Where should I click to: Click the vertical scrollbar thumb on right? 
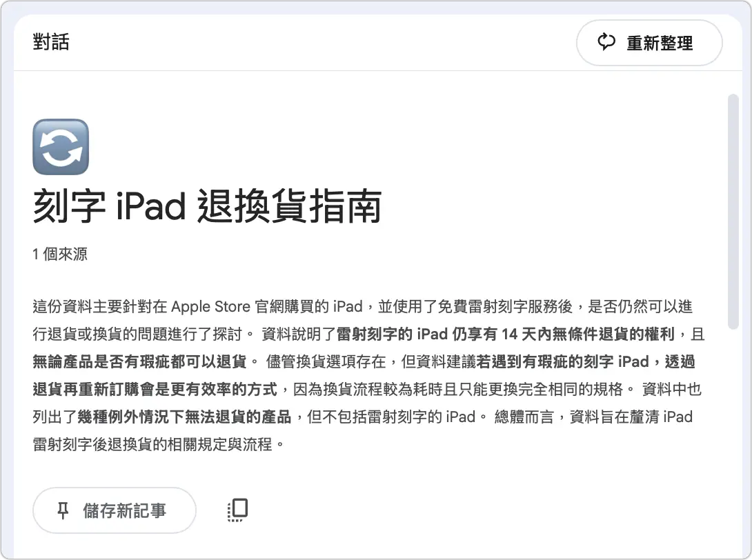[x=733, y=212]
